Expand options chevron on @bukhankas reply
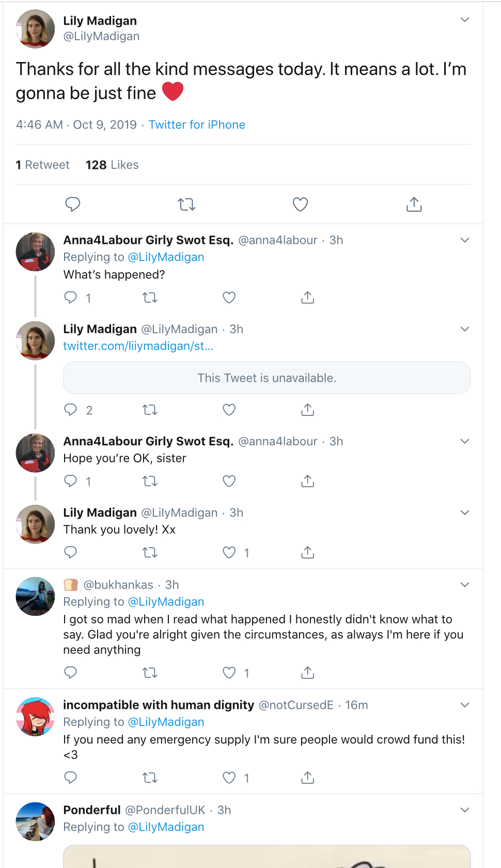This screenshot has width=501, height=868. [465, 584]
